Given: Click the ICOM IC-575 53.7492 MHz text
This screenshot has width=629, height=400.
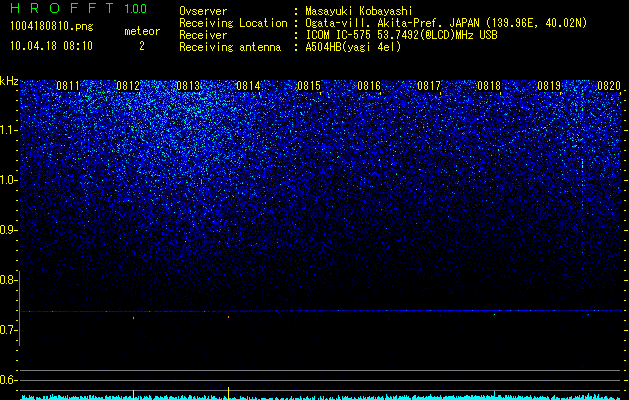Looking at the screenshot, I should click(401, 35).
